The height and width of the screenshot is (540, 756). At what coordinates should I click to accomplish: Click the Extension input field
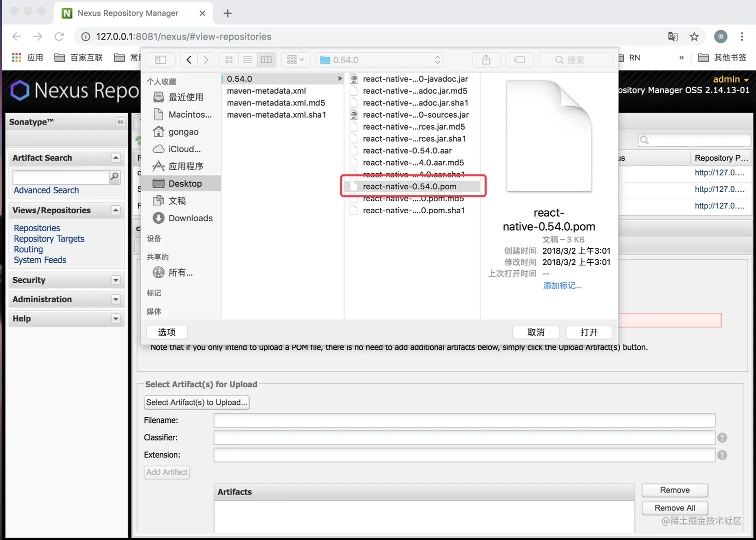tap(464, 455)
